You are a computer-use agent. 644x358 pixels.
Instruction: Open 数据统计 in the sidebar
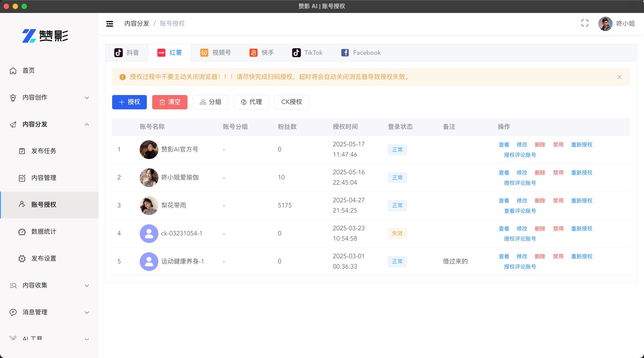[x=44, y=232]
